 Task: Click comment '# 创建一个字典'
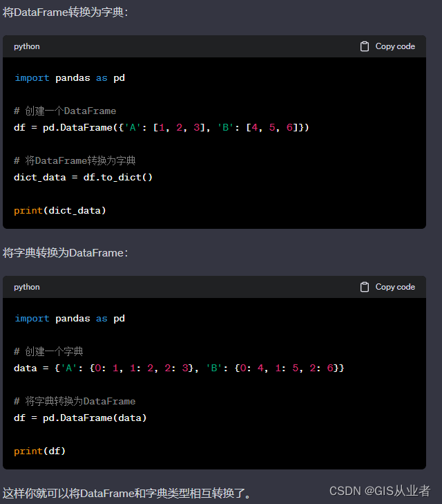click(48, 351)
